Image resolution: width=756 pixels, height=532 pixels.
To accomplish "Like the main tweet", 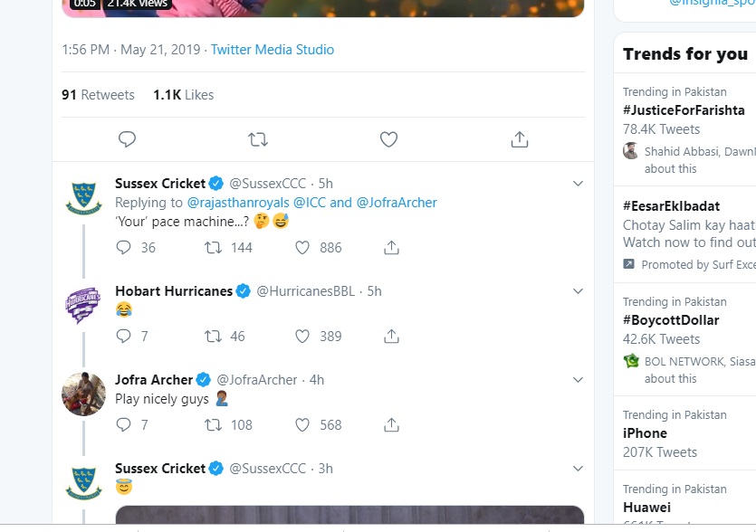I will [x=388, y=139].
